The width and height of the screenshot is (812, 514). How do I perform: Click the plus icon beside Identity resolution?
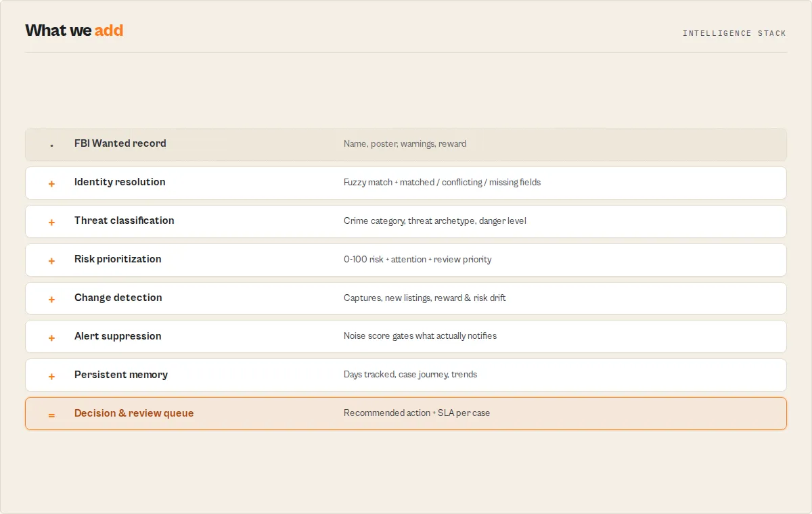[x=51, y=183]
